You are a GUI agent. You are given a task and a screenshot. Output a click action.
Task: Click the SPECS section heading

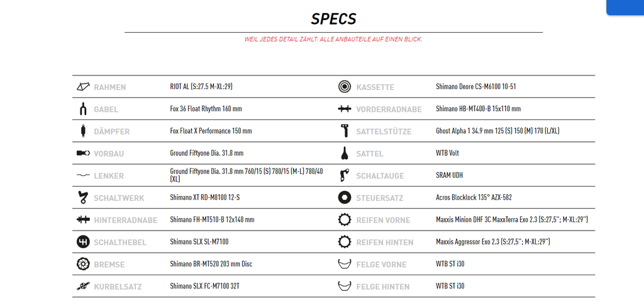(333, 19)
